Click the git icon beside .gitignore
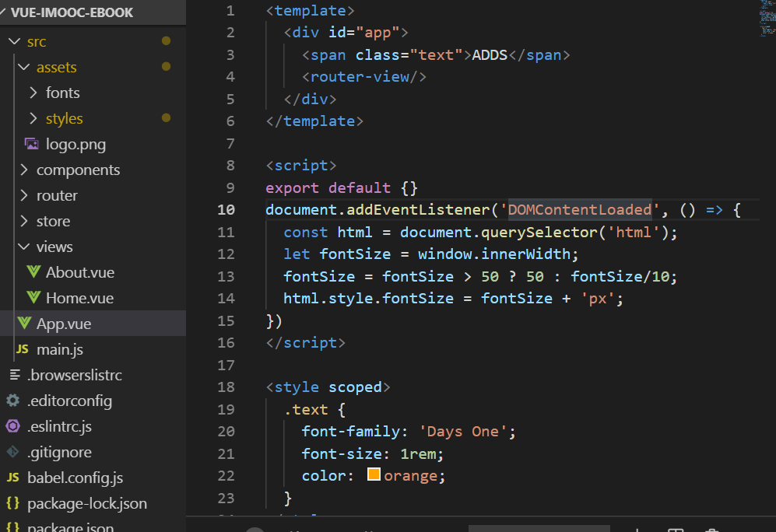This screenshot has height=532, width=776. point(13,452)
